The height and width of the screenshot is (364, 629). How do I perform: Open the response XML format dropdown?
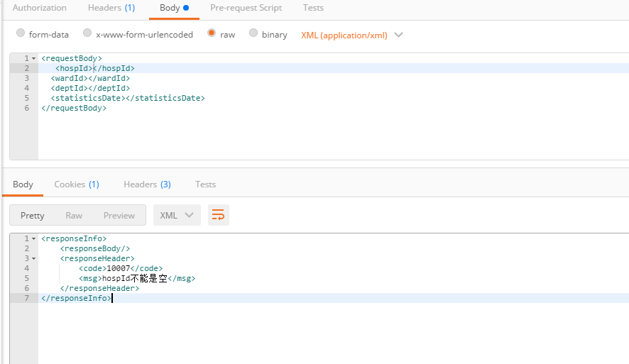coord(177,215)
